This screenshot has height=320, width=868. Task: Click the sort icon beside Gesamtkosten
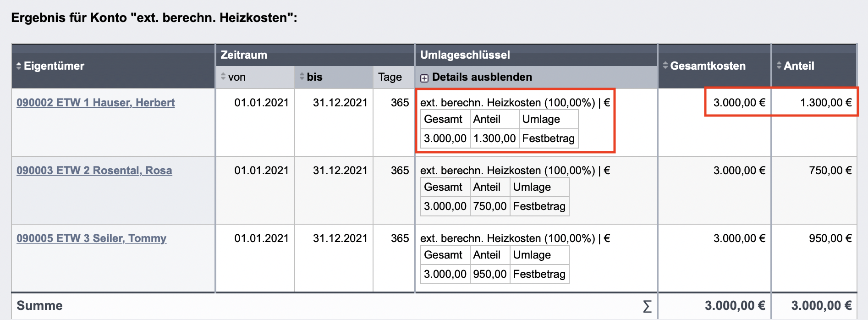click(665, 66)
